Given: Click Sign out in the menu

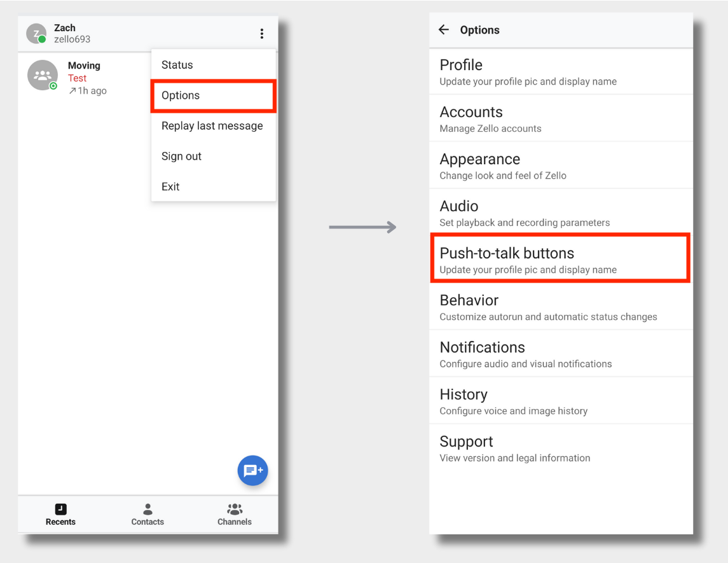Looking at the screenshot, I should click(x=181, y=156).
